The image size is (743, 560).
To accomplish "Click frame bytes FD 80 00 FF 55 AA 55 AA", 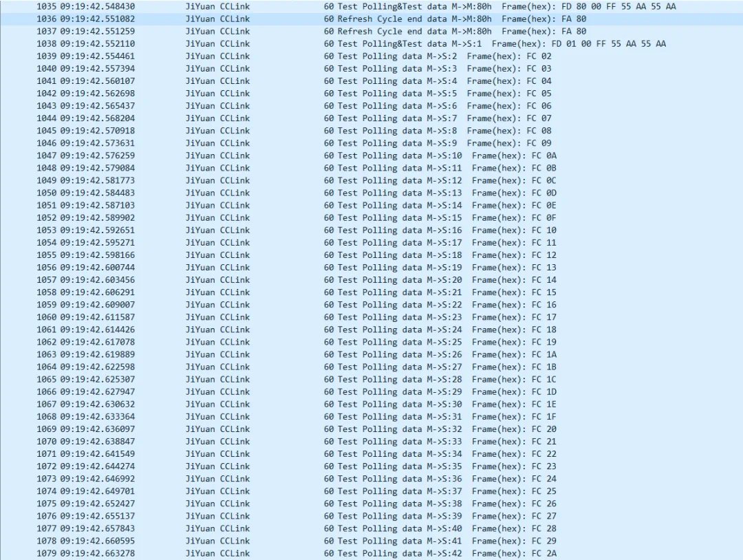I will click(x=618, y=7).
